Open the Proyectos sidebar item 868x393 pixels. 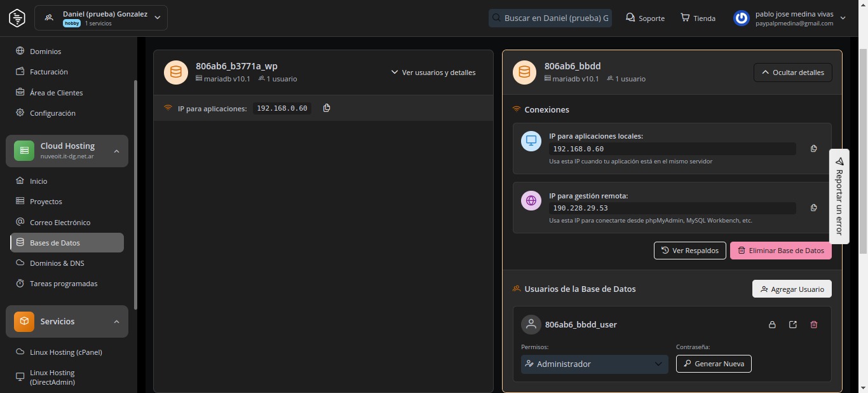click(x=46, y=202)
